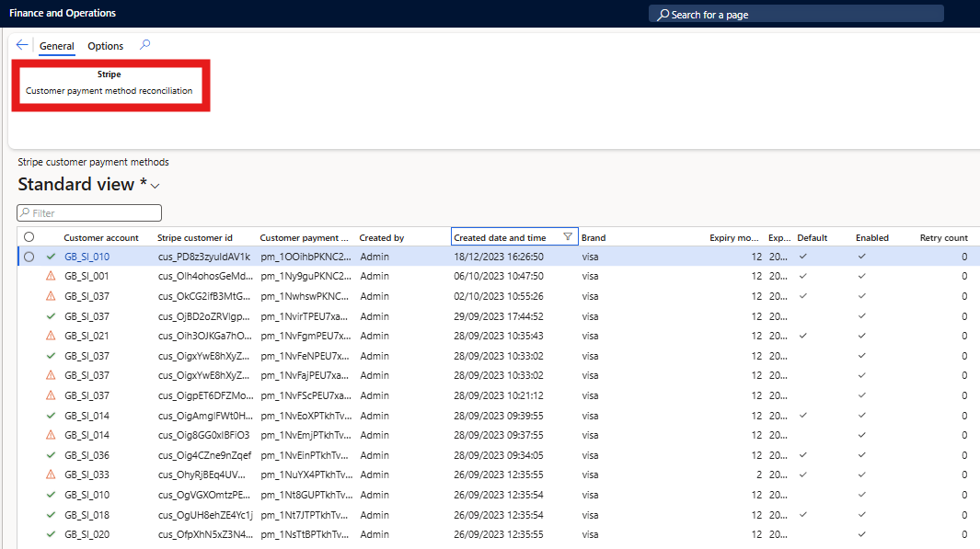Run Customer payment method reconciliation
Screen dimensions: 980x549
click(110, 90)
